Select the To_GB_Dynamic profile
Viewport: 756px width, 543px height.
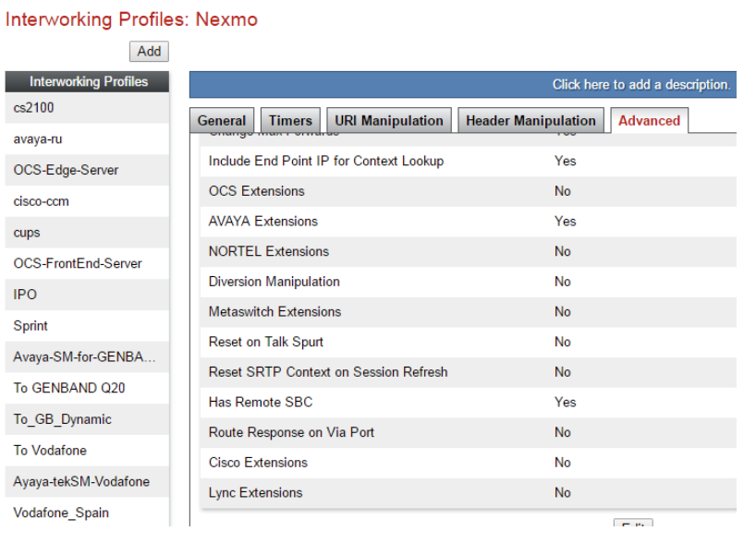87,419
